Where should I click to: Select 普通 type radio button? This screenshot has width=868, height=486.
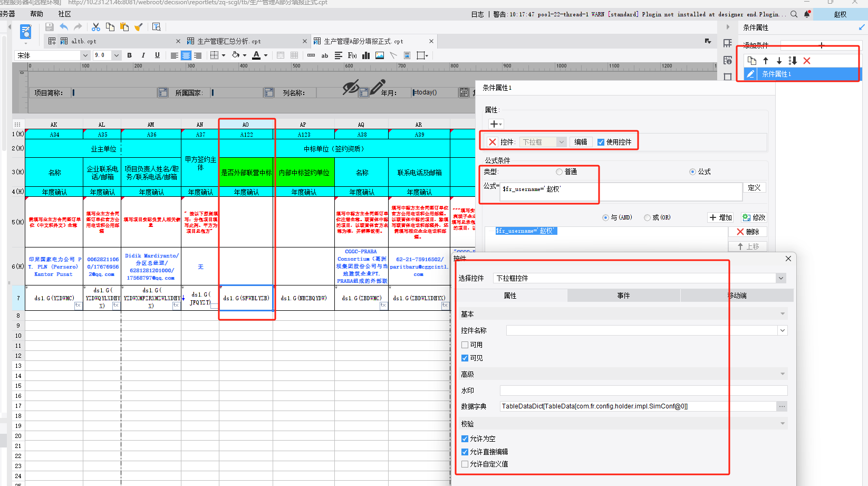[x=559, y=171]
